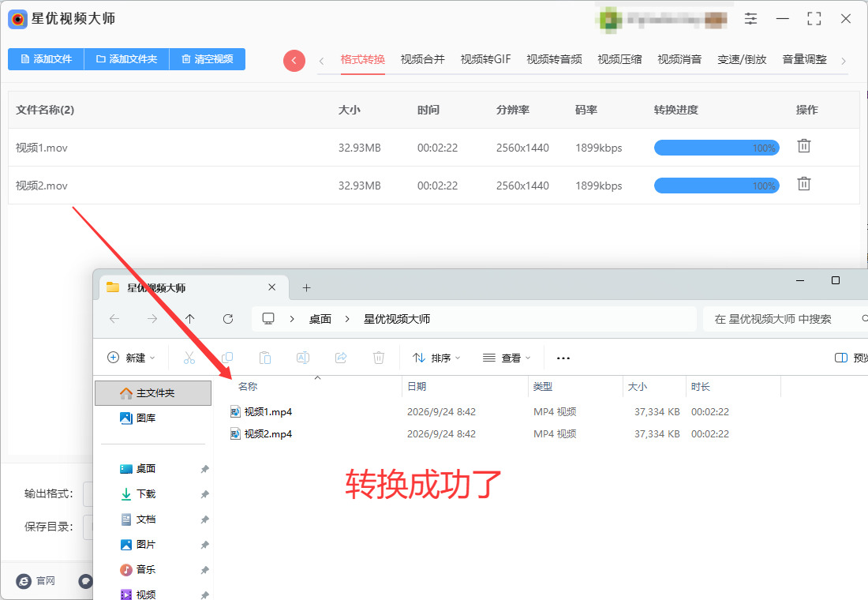Open the Explorer more options ellipsis

(563, 358)
